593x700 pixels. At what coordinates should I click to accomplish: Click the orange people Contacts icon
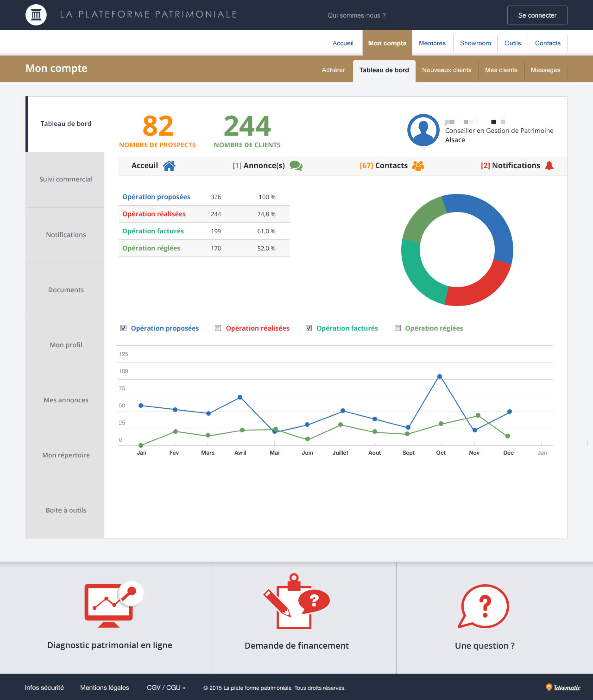tap(418, 165)
